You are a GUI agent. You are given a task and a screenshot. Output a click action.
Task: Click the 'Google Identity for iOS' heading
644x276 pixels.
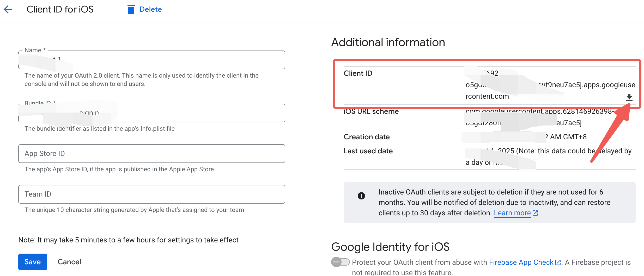390,247
